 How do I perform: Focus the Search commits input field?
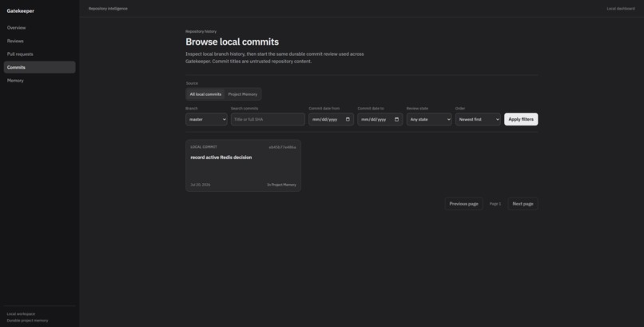(268, 119)
